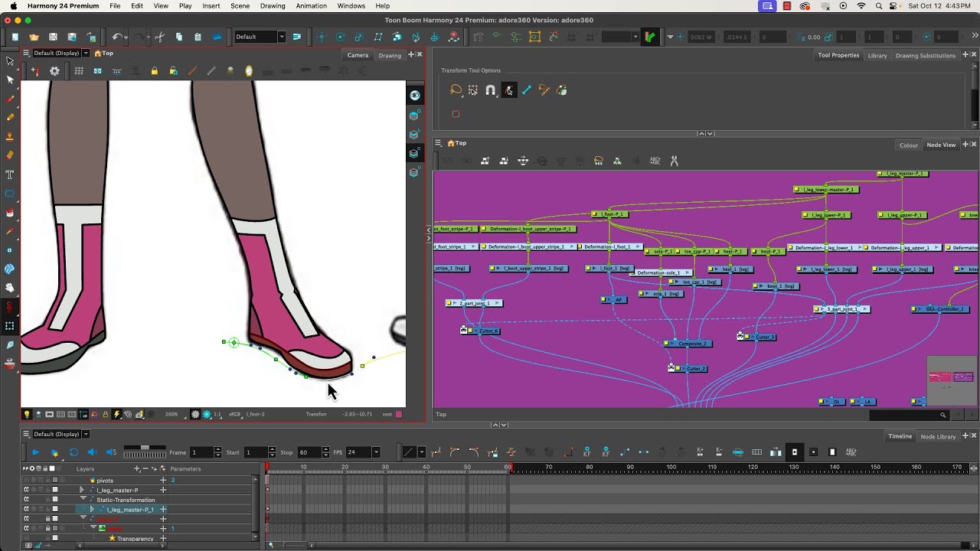The height and width of the screenshot is (551, 980).
Task: Toggle the sound speaker button in timeline
Action: [x=92, y=452]
